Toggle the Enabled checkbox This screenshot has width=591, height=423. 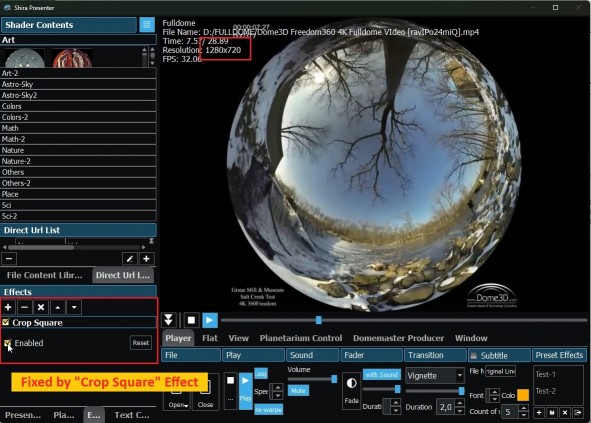click(x=8, y=343)
